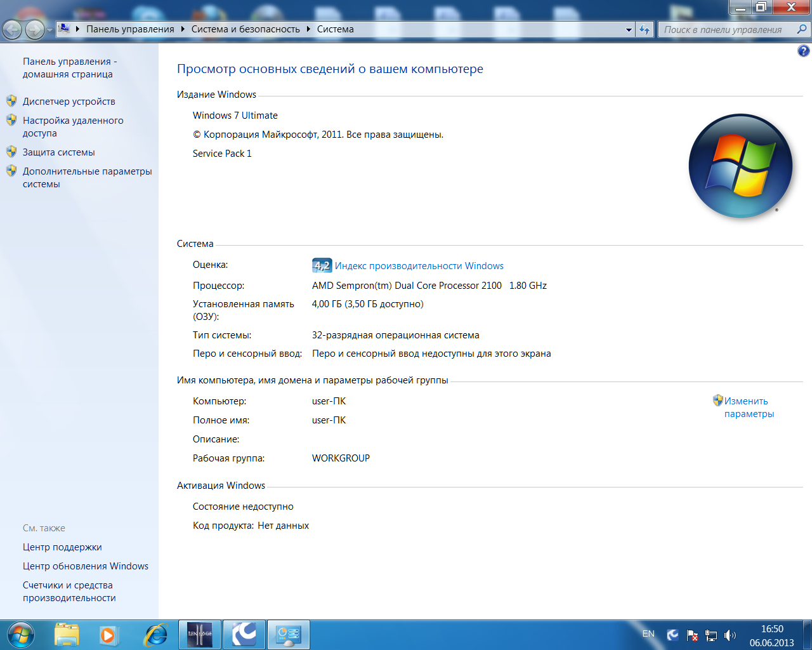
Task: Click 4,00 ГБ installed memory value
Action: (368, 304)
